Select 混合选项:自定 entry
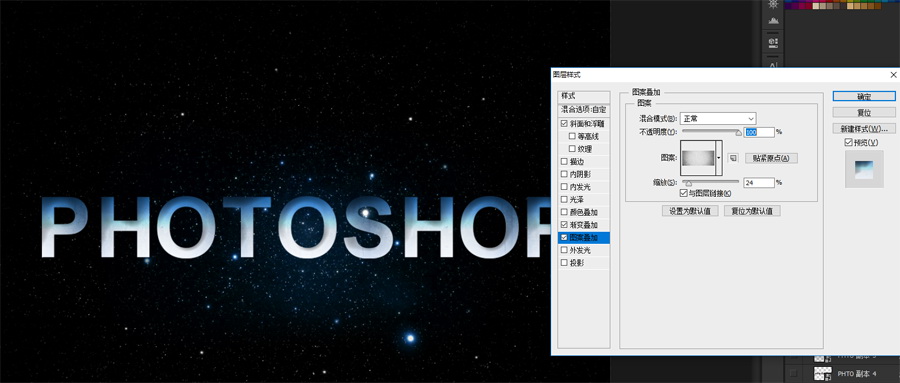Screen dimensions: 900x383 [x=584, y=109]
